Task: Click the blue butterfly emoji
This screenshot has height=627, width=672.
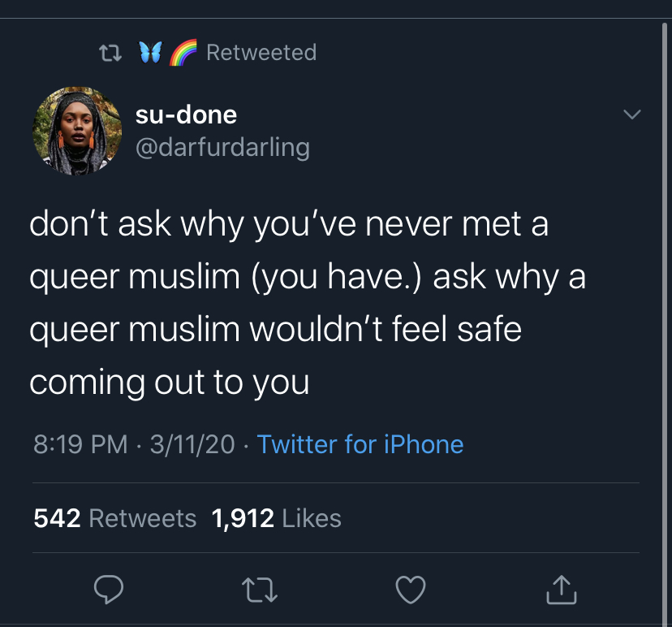Action: pos(151,53)
